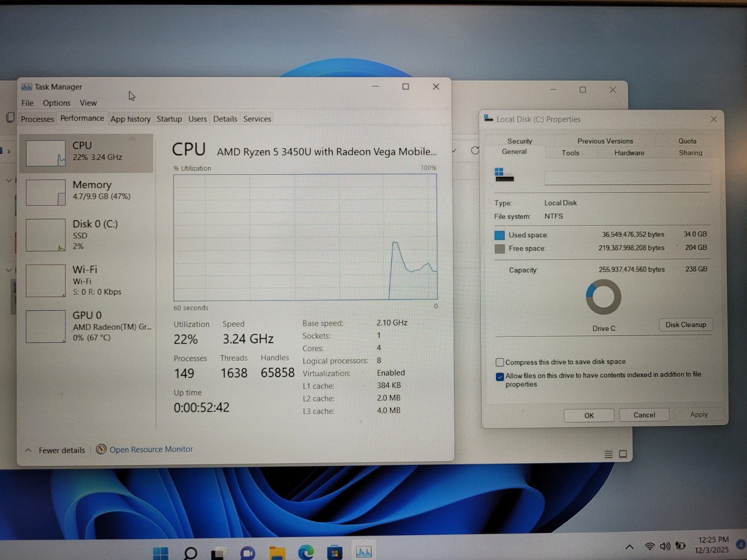Open Microsoft Store from taskbar
This screenshot has width=747, height=560.
pyautogui.click(x=334, y=553)
